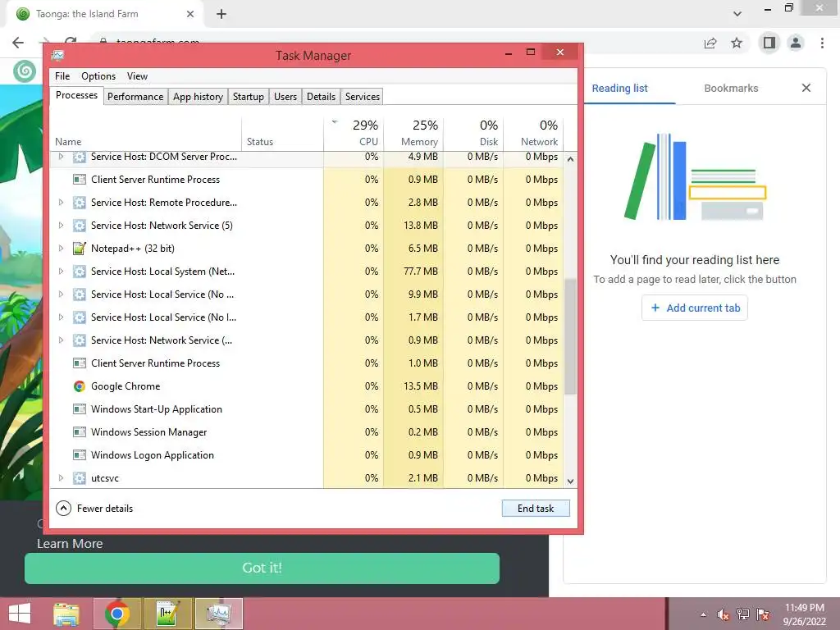
Task: Bookmark this page with the star icon
Action: (x=737, y=43)
